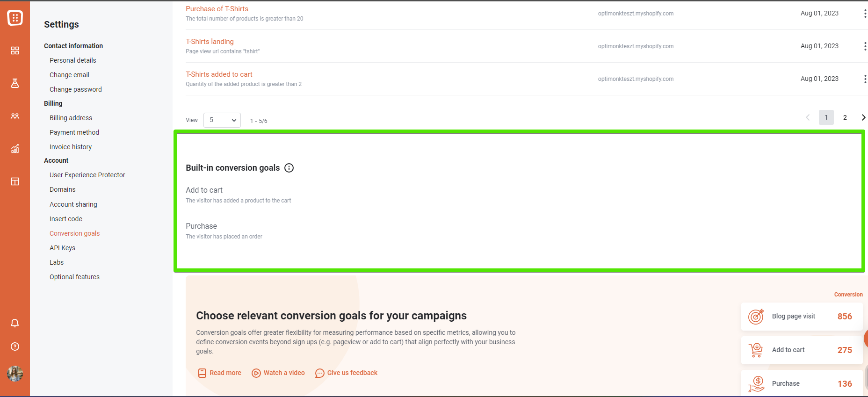Screen dimensions: 868x397
Task: Open the T-Shirts added to cart goal
Action: click(219, 74)
